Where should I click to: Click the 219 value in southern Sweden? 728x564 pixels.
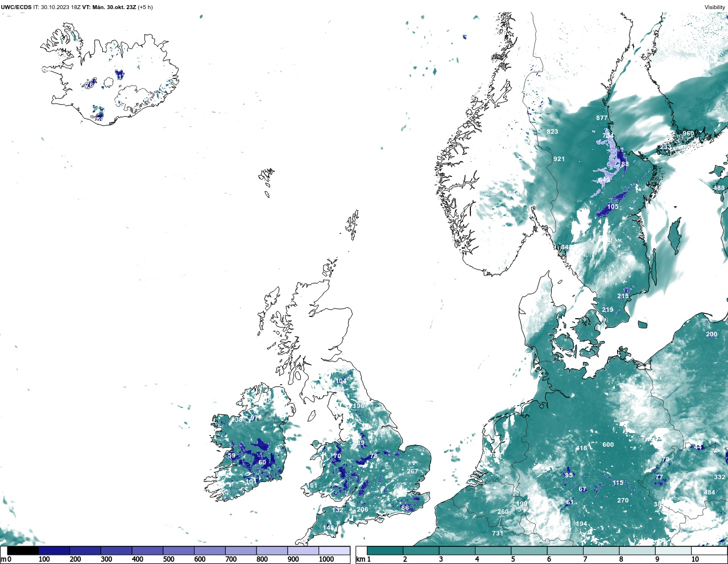click(x=607, y=310)
